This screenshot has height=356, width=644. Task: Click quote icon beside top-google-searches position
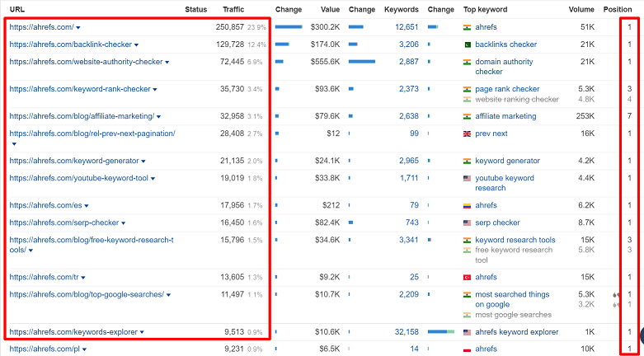point(616,295)
